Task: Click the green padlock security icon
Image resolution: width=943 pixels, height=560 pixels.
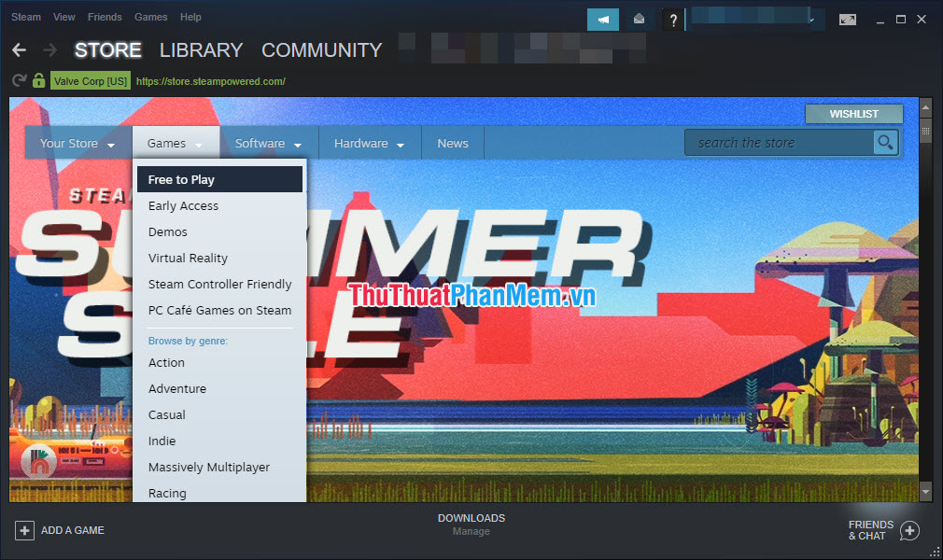Action: tap(37, 80)
